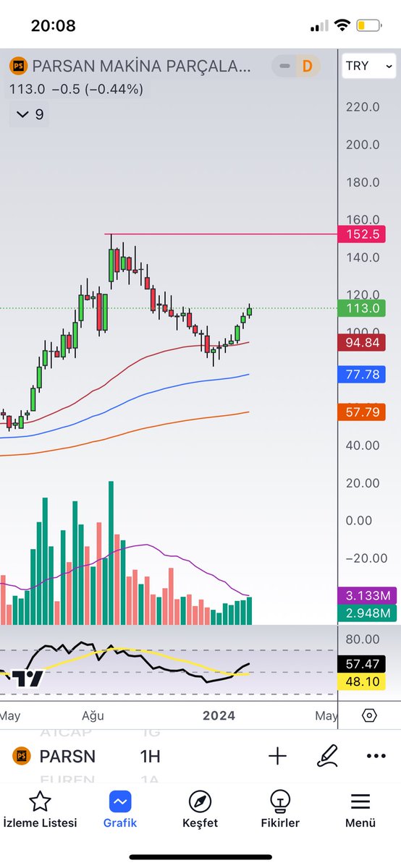Open the drawing tools pencil icon

[328, 757]
